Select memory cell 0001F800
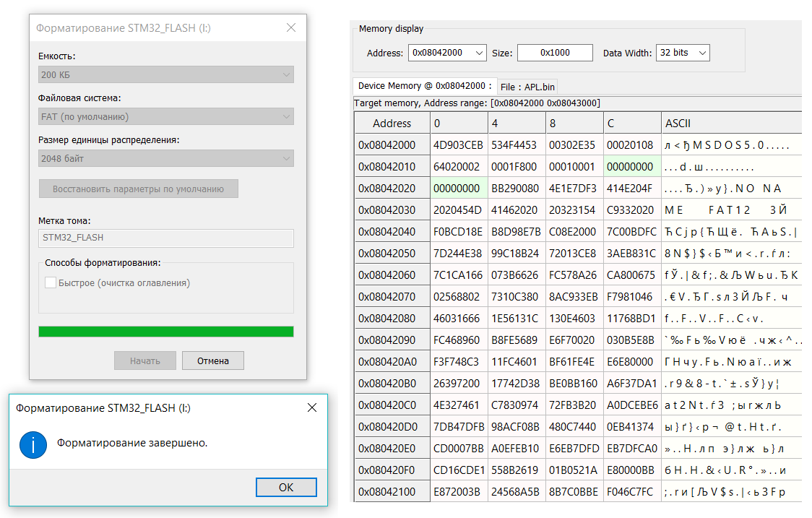812x518 pixels. click(x=517, y=167)
